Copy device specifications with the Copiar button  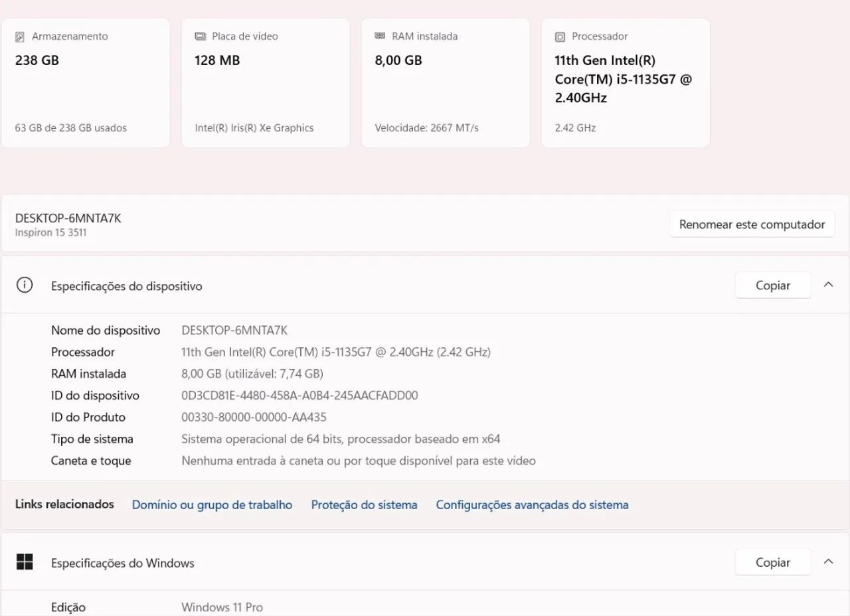pyautogui.click(x=773, y=285)
